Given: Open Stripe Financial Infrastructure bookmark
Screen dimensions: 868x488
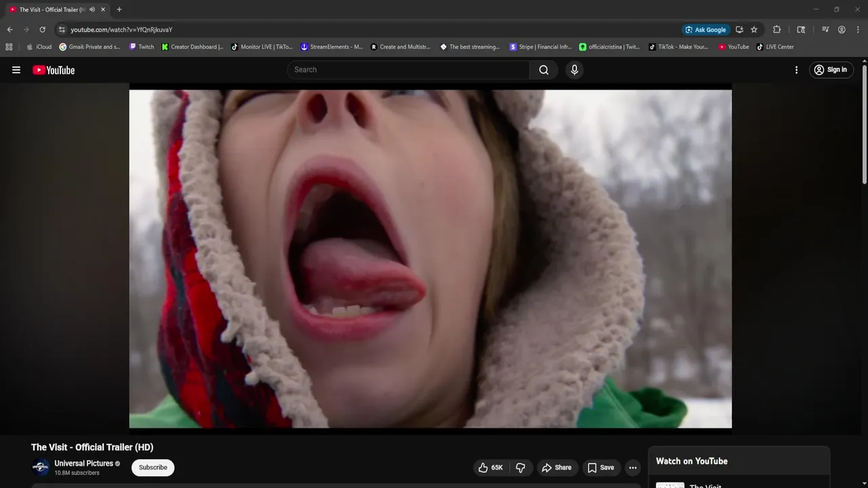Looking at the screenshot, I should pos(540,47).
